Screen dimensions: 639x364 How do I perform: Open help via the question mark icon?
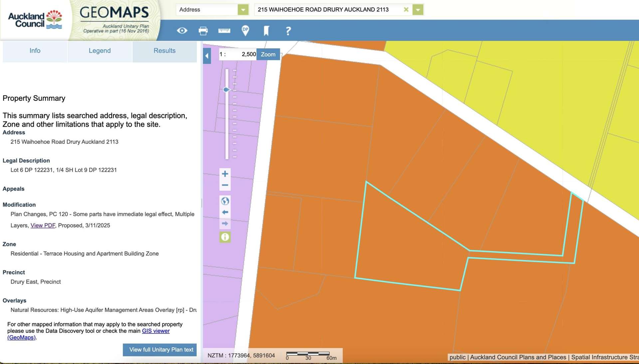(288, 31)
